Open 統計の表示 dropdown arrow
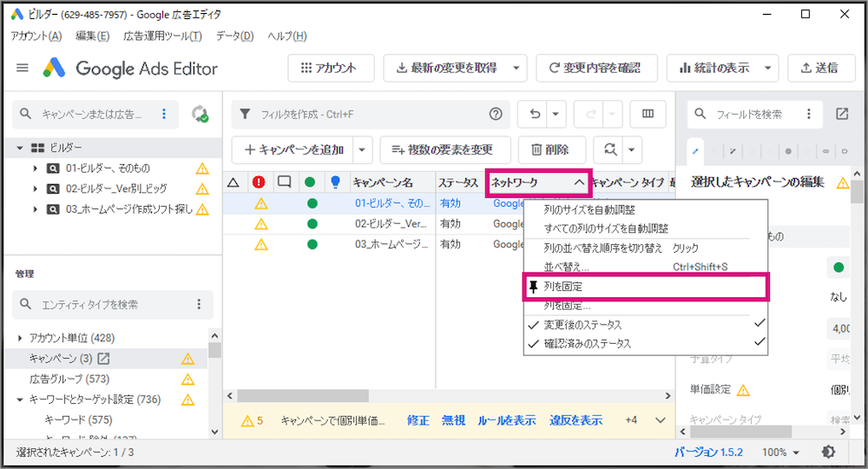Screen dimensions: 868x469 (768, 68)
